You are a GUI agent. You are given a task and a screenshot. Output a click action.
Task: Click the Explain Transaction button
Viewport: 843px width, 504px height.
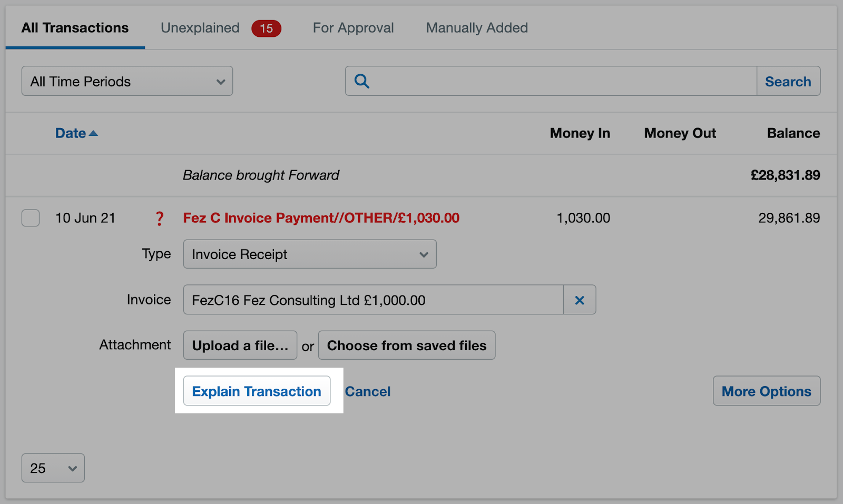pyautogui.click(x=257, y=391)
